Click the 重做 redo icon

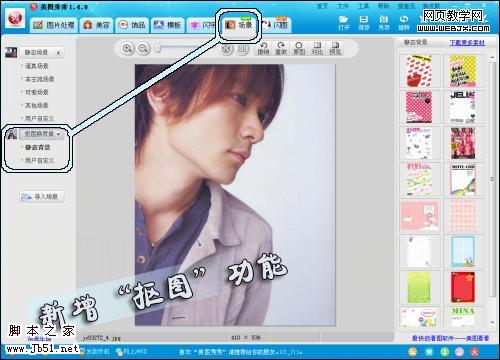(281, 49)
